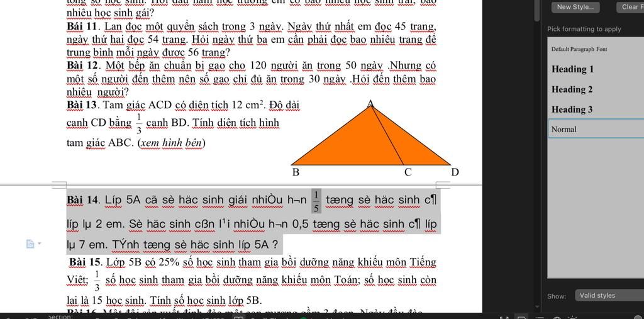Click the 1/3 fraction in Bài 13
The image size is (644, 319).
click(139, 124)
